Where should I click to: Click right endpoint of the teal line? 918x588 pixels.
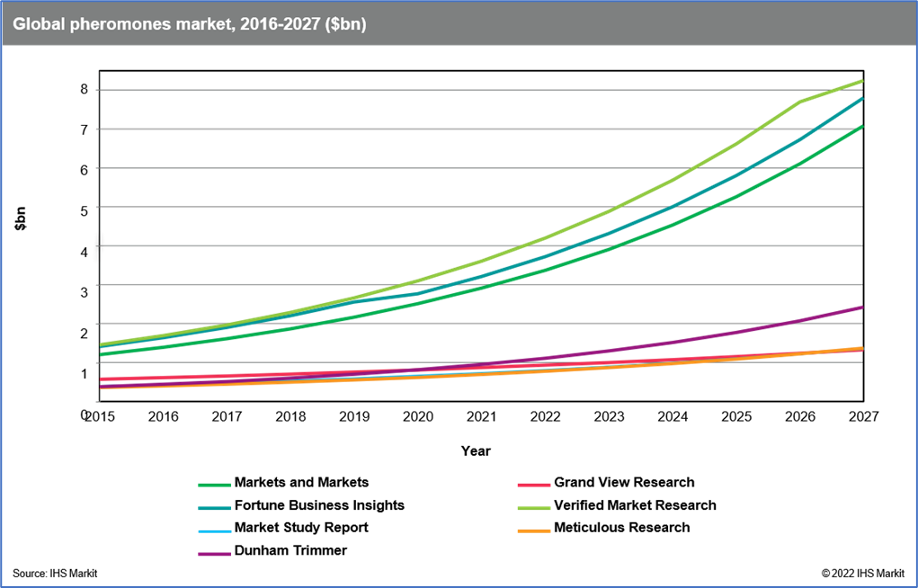861,98
